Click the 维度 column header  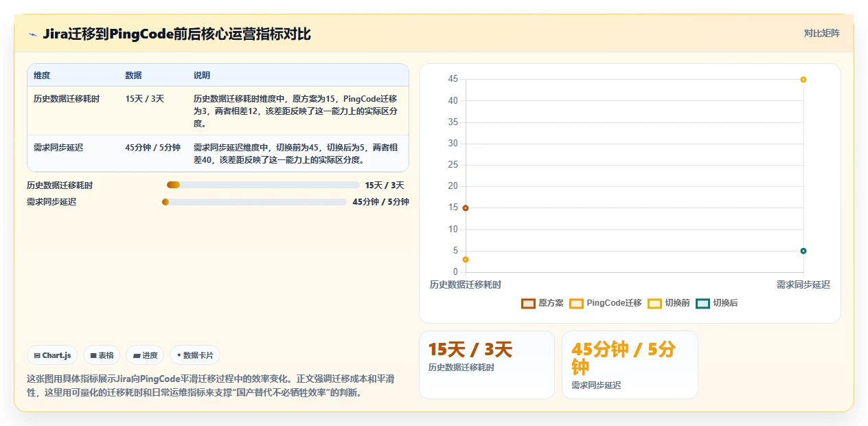click(42, 76)
